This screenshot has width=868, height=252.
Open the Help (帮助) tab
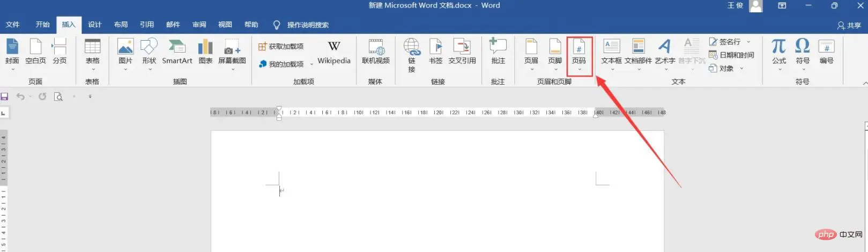251,25
